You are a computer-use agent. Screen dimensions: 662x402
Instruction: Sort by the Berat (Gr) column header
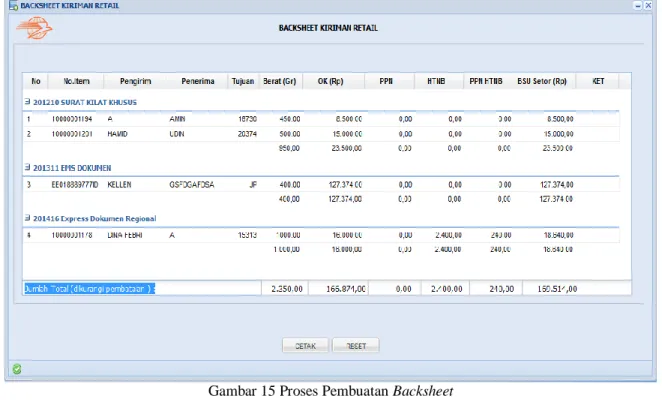click(279, 81)
